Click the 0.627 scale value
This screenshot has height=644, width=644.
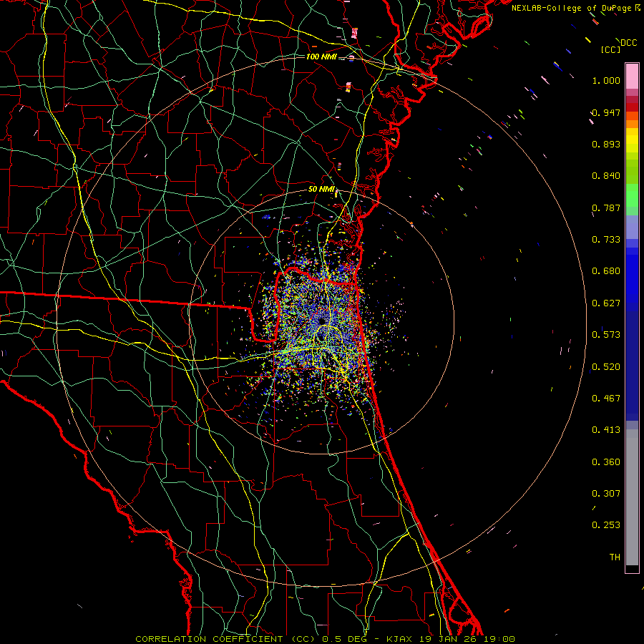pyautogui.click(x=606, y=303)
